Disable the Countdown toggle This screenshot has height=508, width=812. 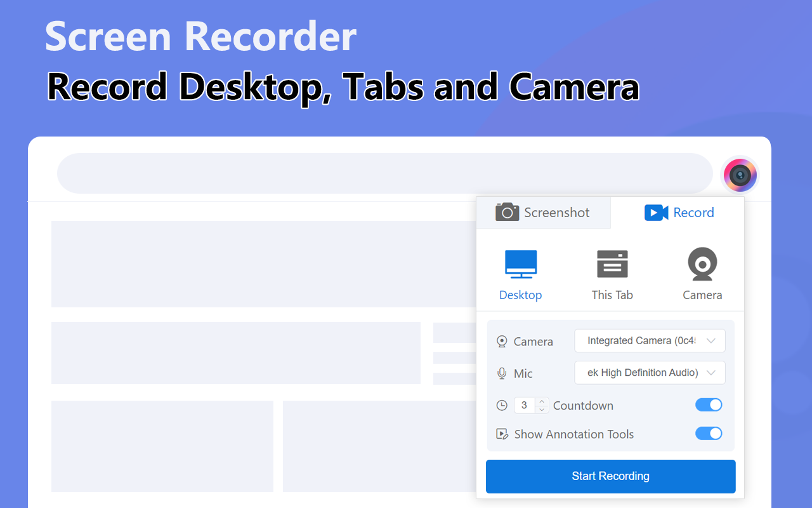point(709,404)
